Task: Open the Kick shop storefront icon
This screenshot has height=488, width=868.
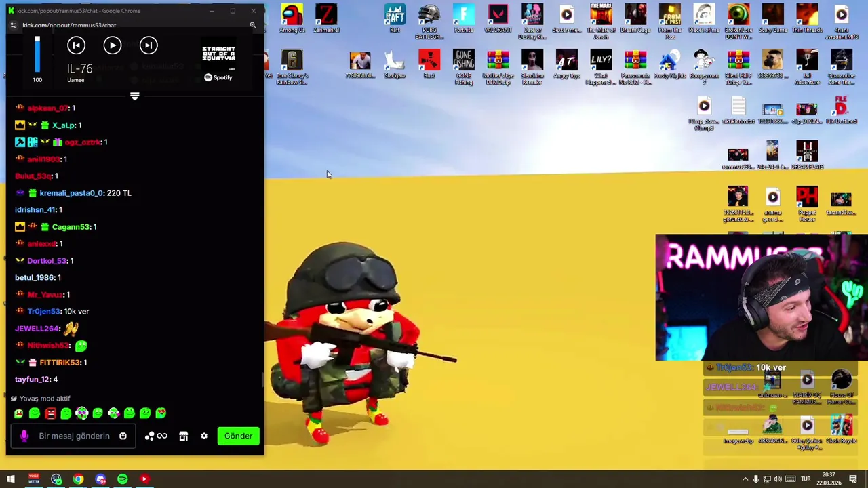Action: tap(183, 436)
